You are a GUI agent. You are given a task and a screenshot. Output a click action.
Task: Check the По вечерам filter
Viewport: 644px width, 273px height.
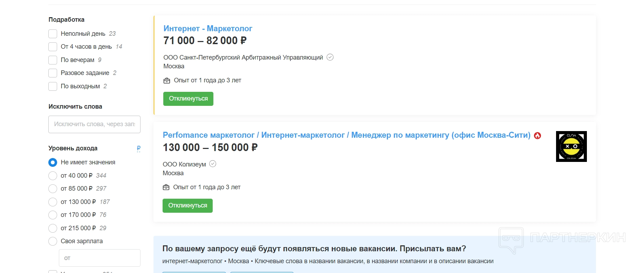pos(53,60)
